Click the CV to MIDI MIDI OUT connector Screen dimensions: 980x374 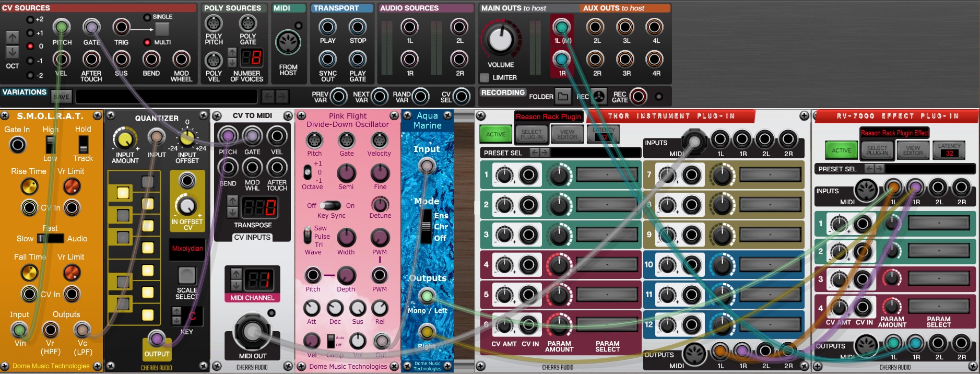253,331
